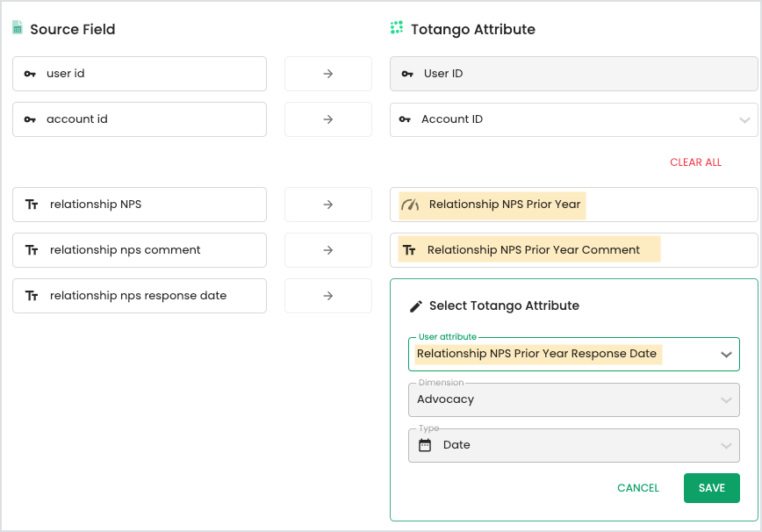Click the text-type icon beside relationship nps response date
Screen dimensions: 762x532
click(32, 296)
